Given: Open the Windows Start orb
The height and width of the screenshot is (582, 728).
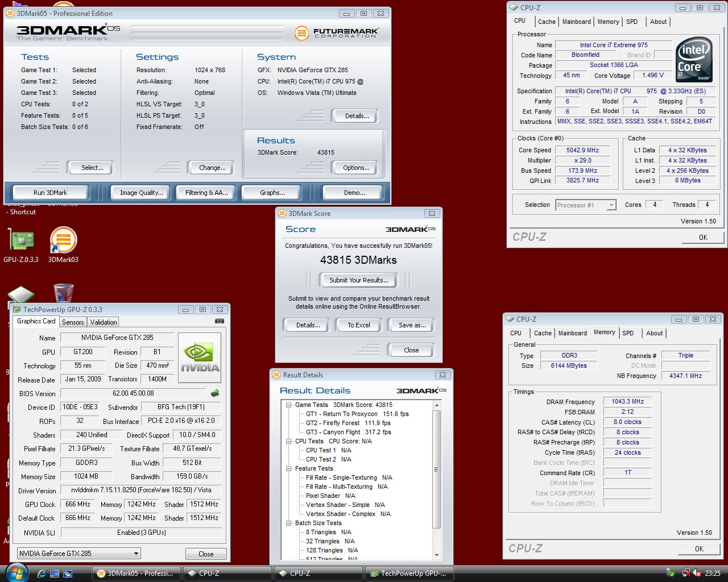Looking at the screenshot, I should (x=16, y=572).
